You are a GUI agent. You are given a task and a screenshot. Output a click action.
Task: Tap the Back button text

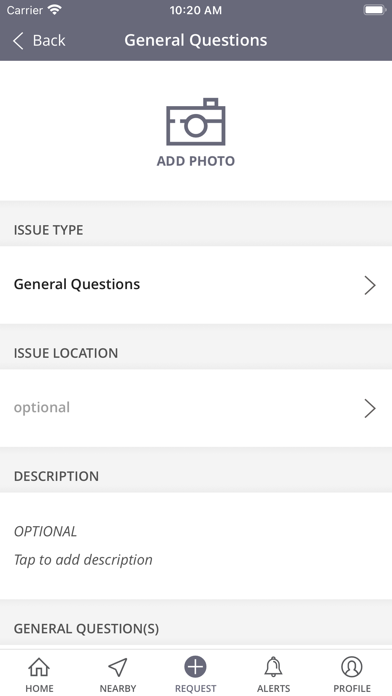(49, 40)
